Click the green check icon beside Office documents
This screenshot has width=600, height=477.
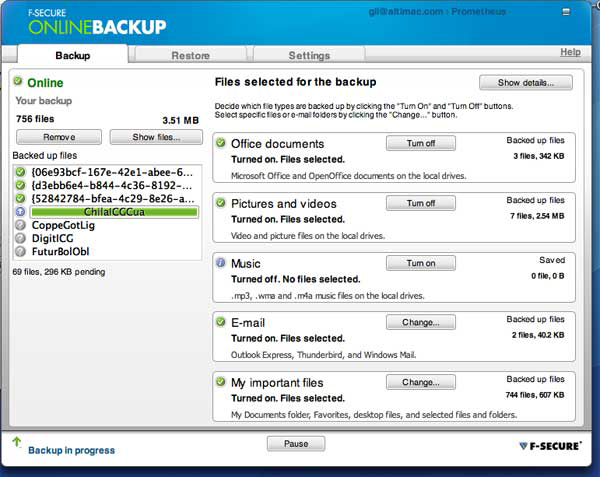pyautogui.click(x=221, y=143)
